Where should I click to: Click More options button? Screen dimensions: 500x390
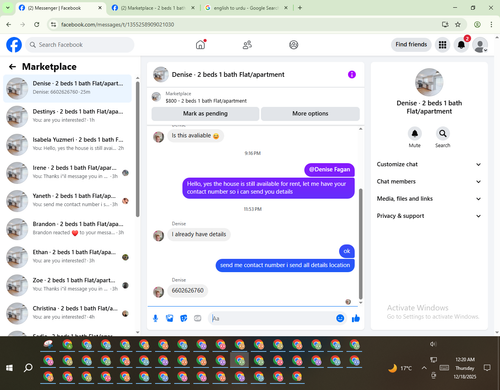[310, 114]
